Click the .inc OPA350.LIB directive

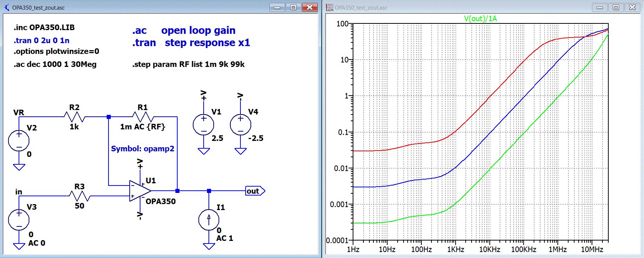coord(44,28)
